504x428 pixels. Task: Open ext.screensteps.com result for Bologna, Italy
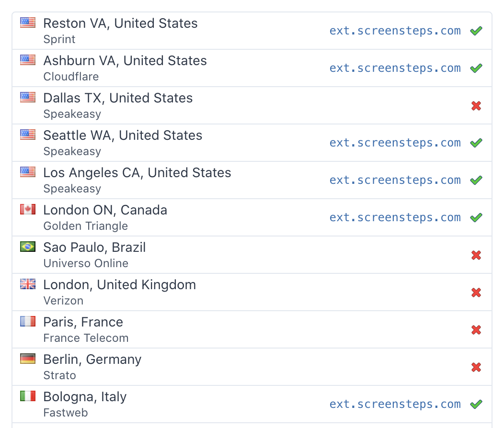(395, 405)
